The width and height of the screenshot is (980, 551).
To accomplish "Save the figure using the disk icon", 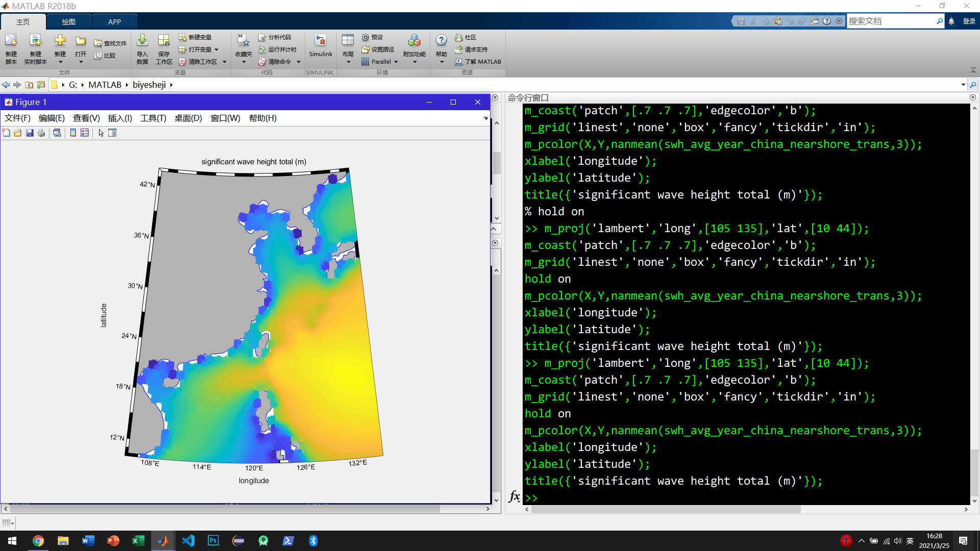I will pyautogui.click(x=30, y=133).
